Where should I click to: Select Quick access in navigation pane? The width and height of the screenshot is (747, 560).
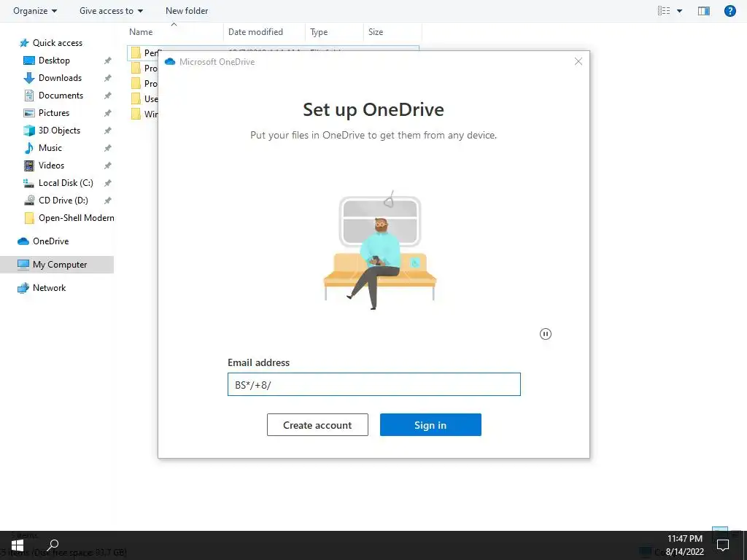click(57, 43)
